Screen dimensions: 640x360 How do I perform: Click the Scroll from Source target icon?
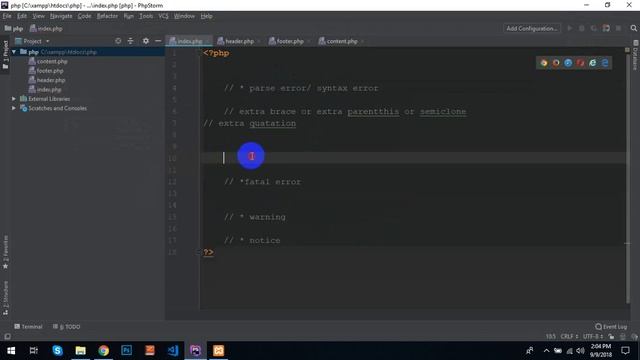(118, 41)
